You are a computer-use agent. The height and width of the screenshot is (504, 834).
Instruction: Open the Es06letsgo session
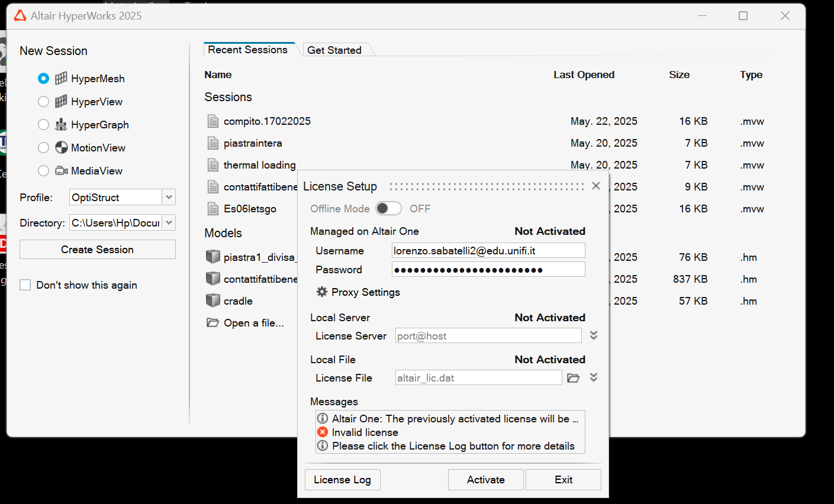[250, 209]
